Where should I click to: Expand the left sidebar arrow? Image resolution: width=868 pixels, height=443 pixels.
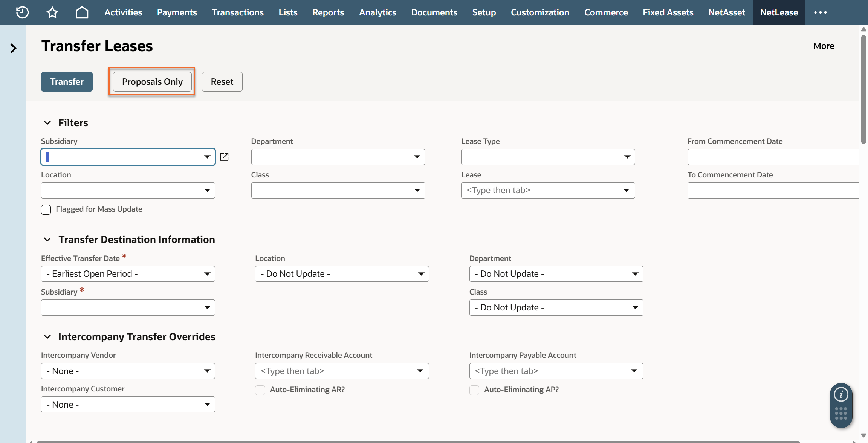point(13,48)
